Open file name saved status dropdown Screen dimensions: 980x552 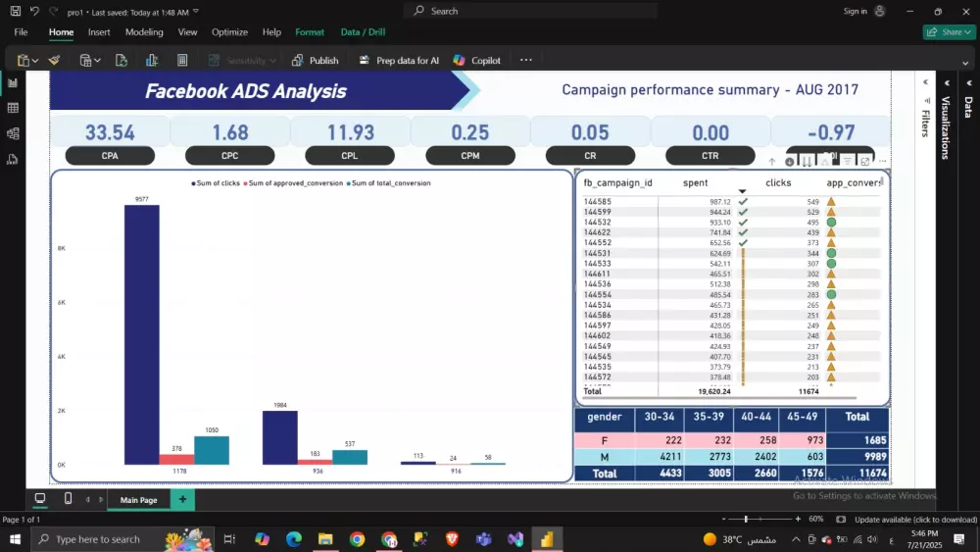[196, 11]
